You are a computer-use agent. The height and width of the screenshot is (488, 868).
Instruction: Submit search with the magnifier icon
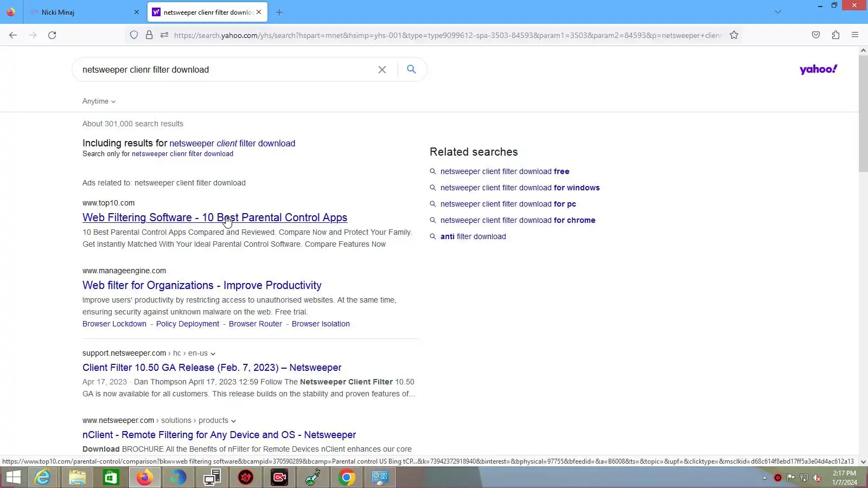coord(411,69)
